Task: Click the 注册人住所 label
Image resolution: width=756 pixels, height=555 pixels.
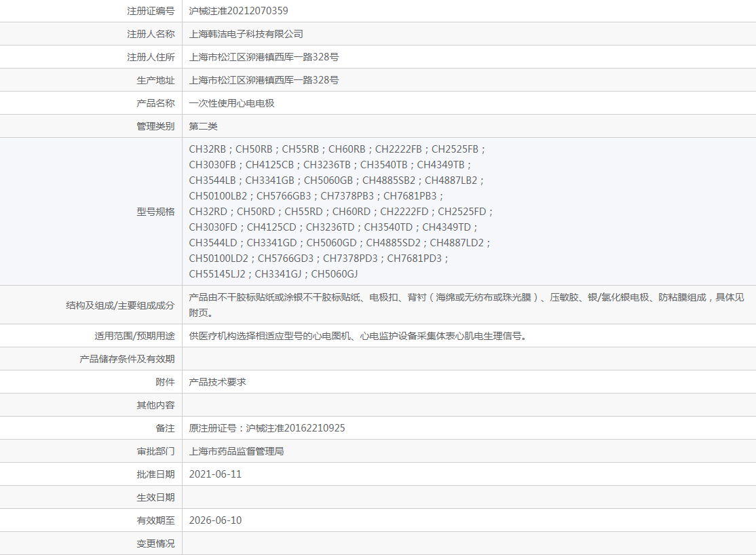Action: point(151,57)
